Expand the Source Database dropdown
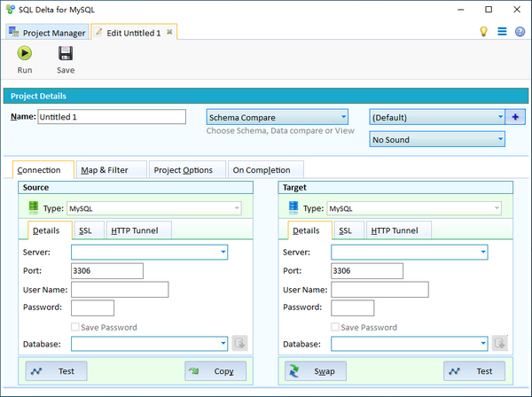 coord(223,344)
